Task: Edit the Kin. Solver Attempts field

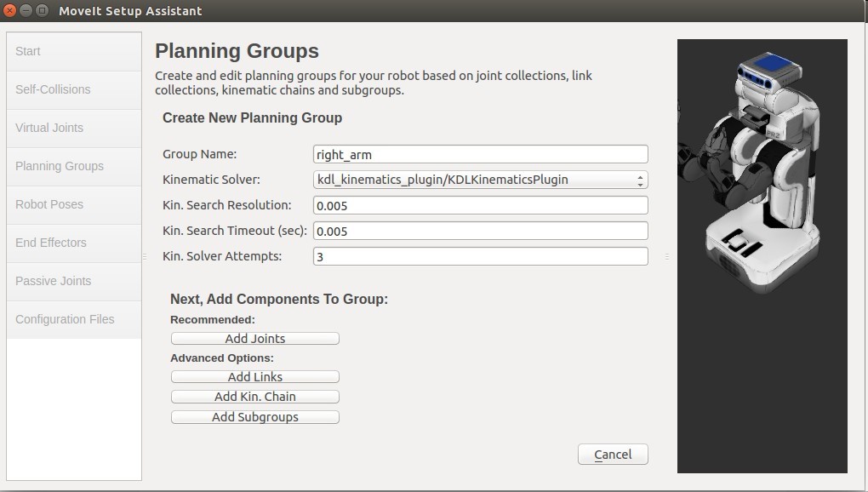Action: click(480, 256)
